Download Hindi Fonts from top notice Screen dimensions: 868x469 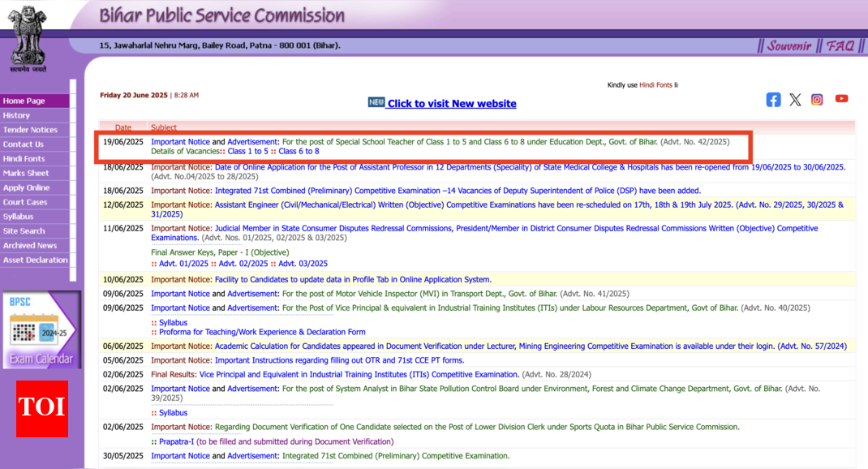[655, 85]
